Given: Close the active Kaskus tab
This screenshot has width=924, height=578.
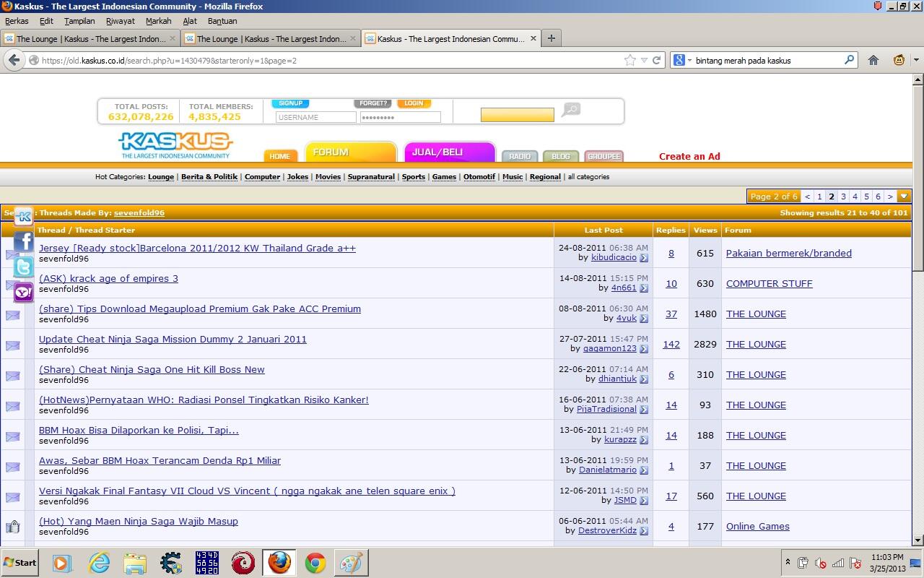Looking at the screenshot, I should point(533,38).
